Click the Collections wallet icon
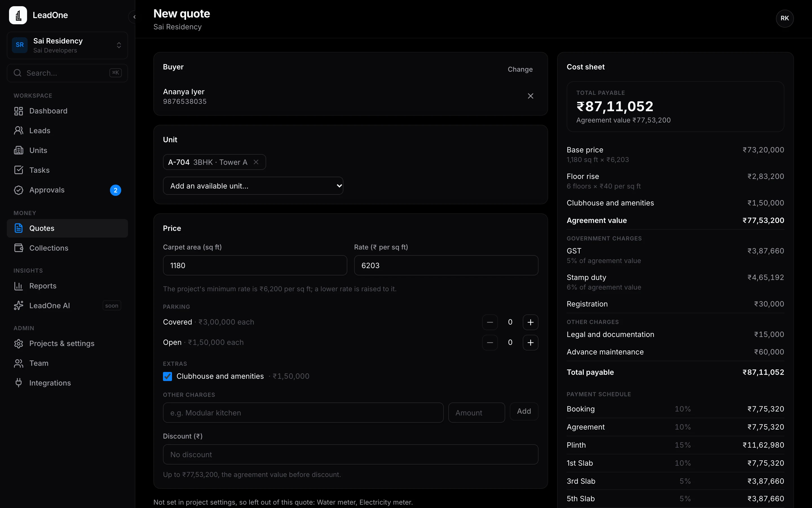This screenshot has height=508, width=812. (x=18, y=248)
